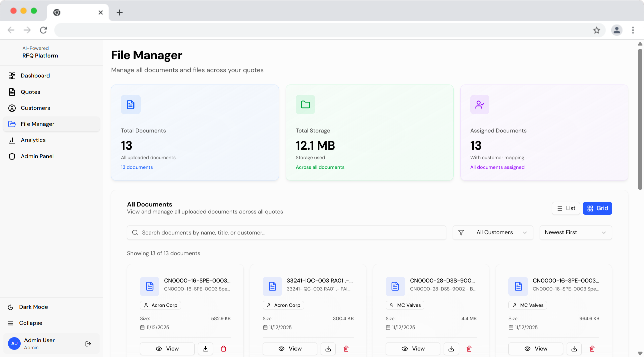The image size is (644, 357).
Task: Click the 33241-IQC-003 document file icon
Action: pyautogui.click(x=272, y=286)
